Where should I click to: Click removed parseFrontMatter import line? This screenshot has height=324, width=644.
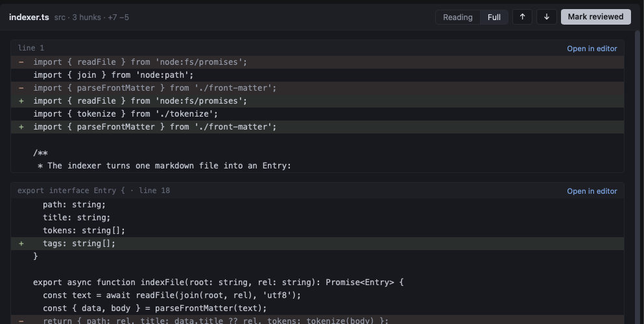(x=317, y=87)
